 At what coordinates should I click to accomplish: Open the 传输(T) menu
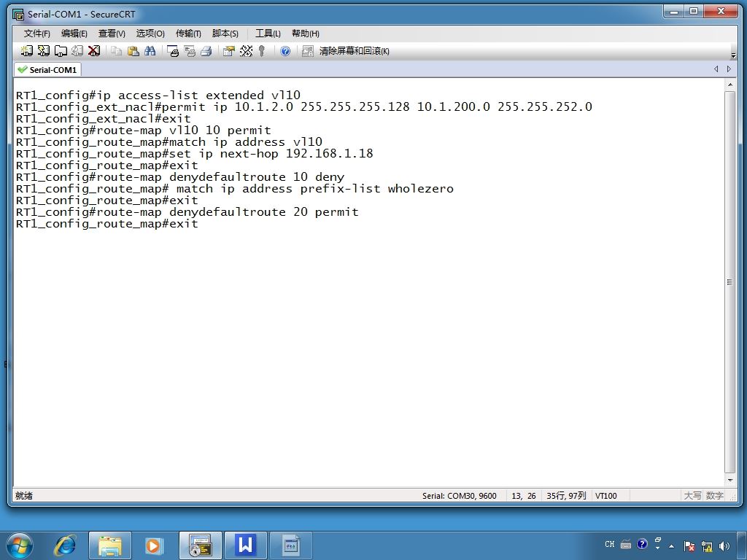pyautogui.click(x=188, y=34)
